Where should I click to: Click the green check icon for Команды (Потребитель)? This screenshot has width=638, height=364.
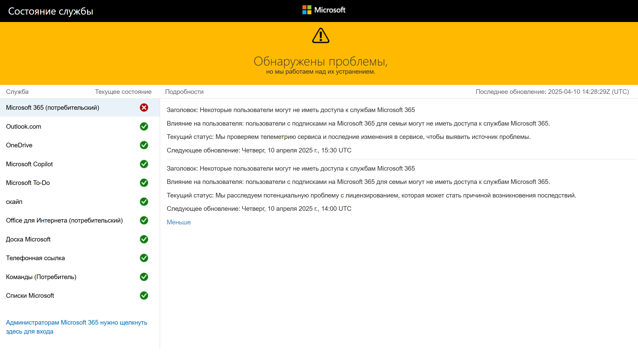click(144, 277)
